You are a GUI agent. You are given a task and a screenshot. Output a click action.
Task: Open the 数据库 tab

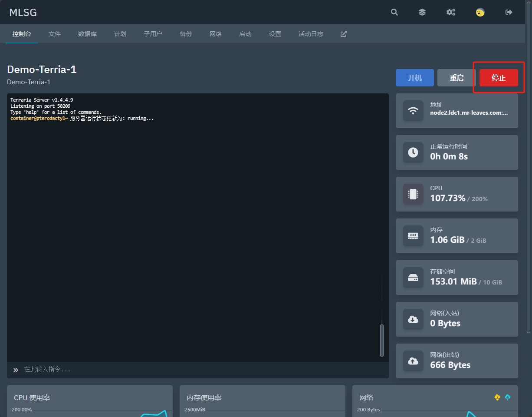click(87, 34)
